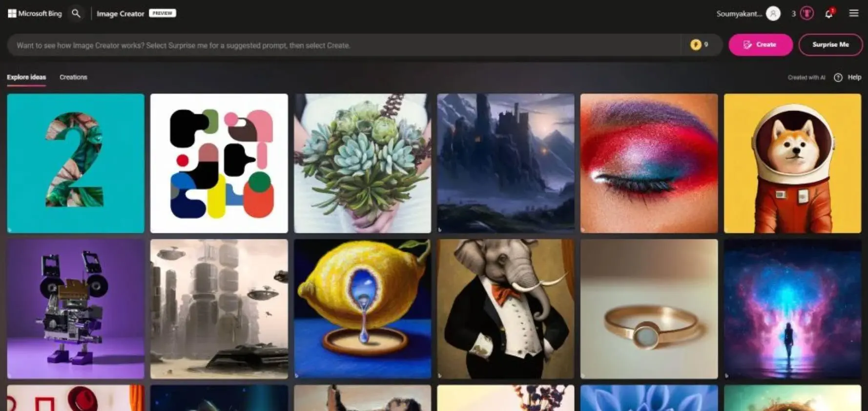Image resolution: width=868 pixels, height=411 pixels.
Task: Open the elephant in tuxedo image
Action: (506, 309)
